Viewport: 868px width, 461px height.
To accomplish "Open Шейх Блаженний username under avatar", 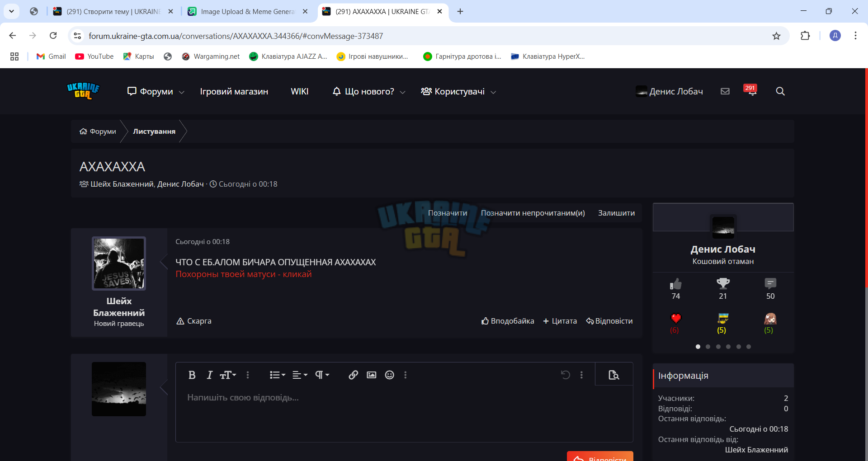I will [119, 307].
